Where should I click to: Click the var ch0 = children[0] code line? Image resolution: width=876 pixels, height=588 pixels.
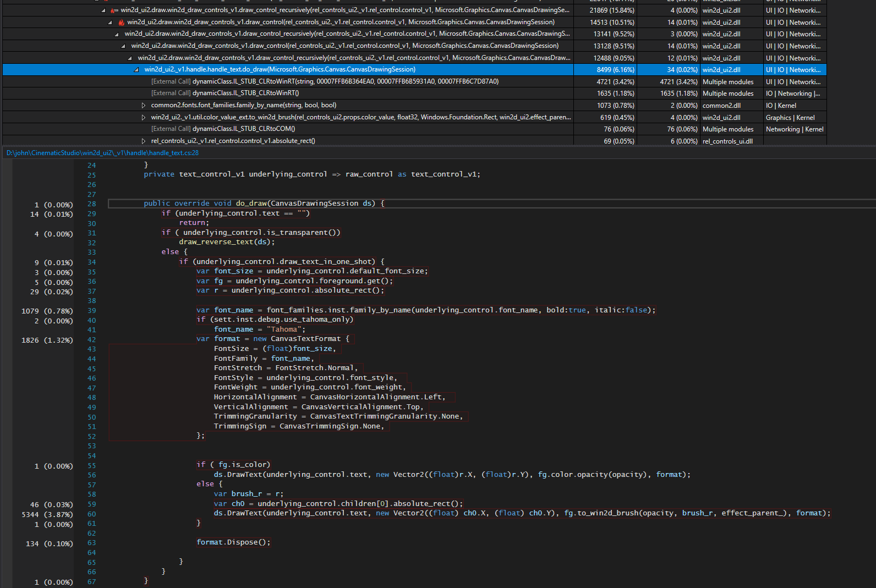click(338, 504)
